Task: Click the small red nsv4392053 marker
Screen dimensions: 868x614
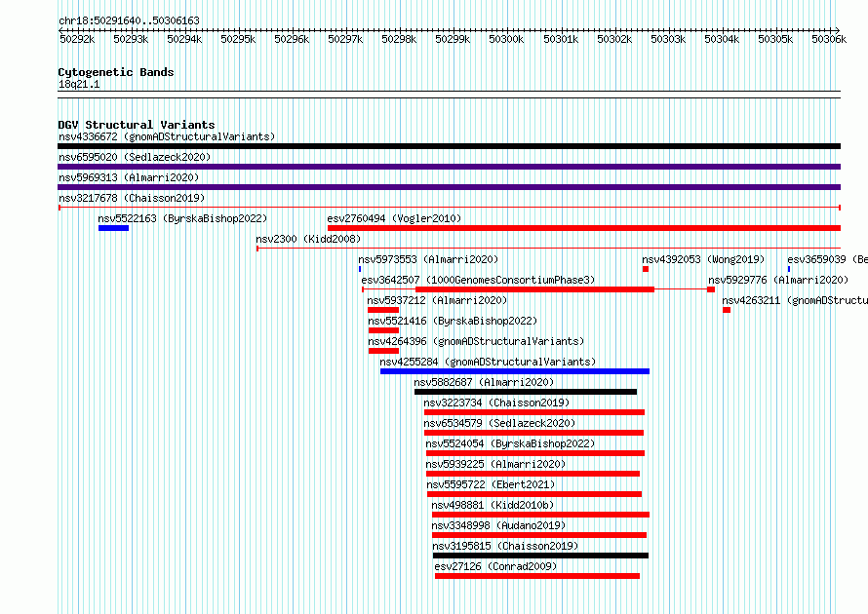Action: point(646,269)
